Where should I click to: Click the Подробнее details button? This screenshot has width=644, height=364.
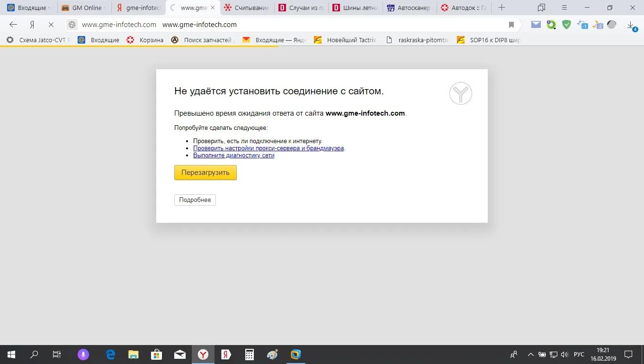(x=195, y=200)
